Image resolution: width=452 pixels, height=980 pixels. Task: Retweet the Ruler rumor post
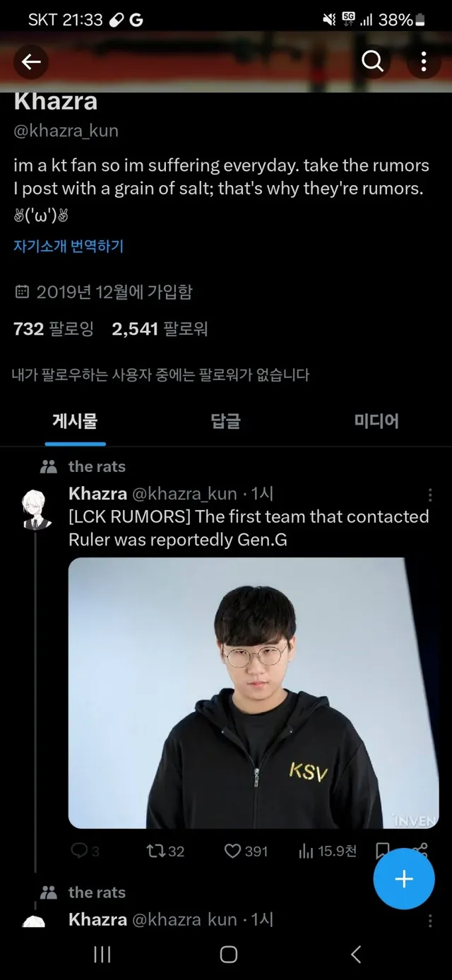(165, 851)
